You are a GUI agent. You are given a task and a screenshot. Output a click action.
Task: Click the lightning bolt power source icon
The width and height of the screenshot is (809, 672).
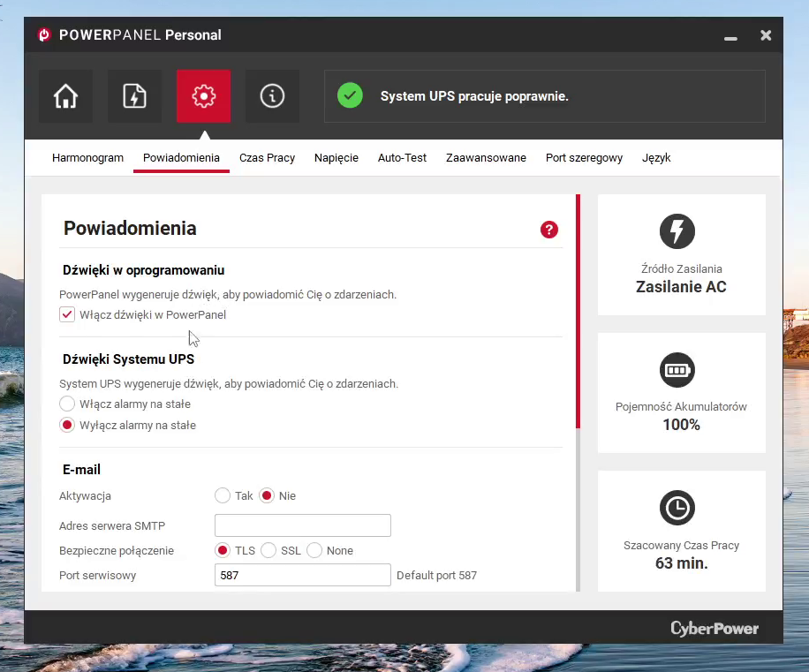pyautogui.click(x=677, y=231)
